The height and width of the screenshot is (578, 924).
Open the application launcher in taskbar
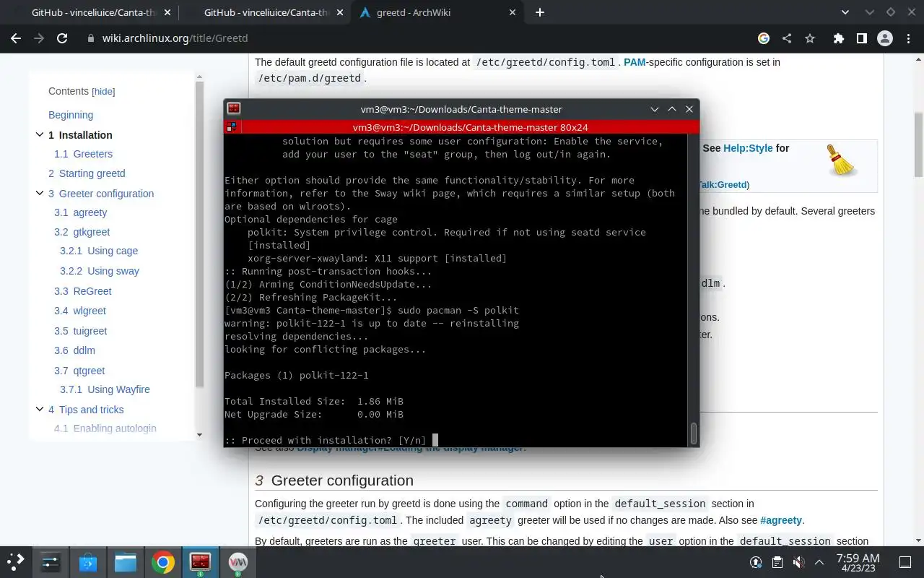pyautogui.click(x=16, y=561)
